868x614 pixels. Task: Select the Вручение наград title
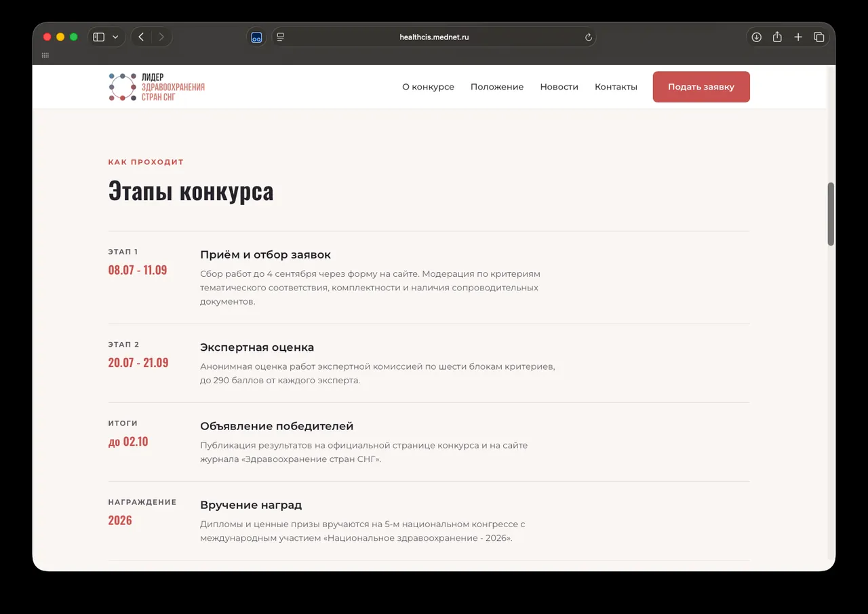(x=251, y=505)
